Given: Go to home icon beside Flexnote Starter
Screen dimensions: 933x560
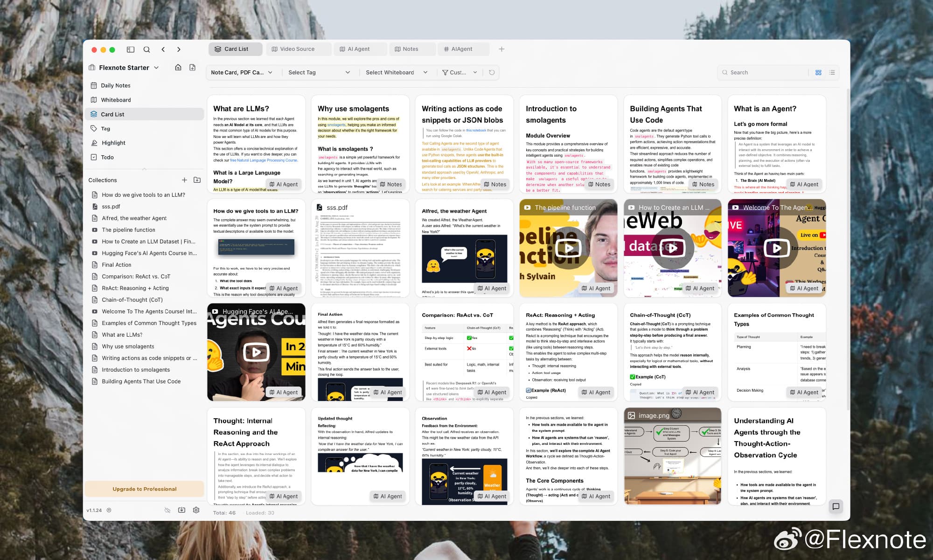Looking at the screenshot, I should click(x=178, y=68).
